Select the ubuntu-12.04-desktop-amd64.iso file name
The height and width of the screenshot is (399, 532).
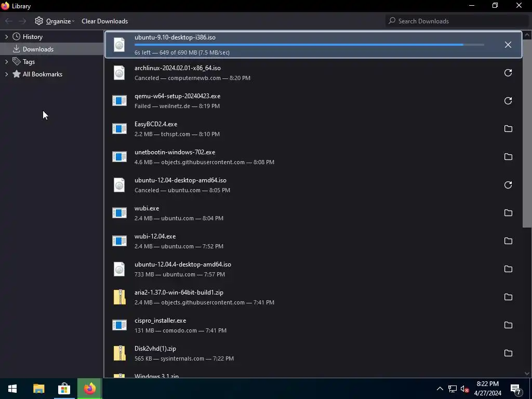point(180,180)
